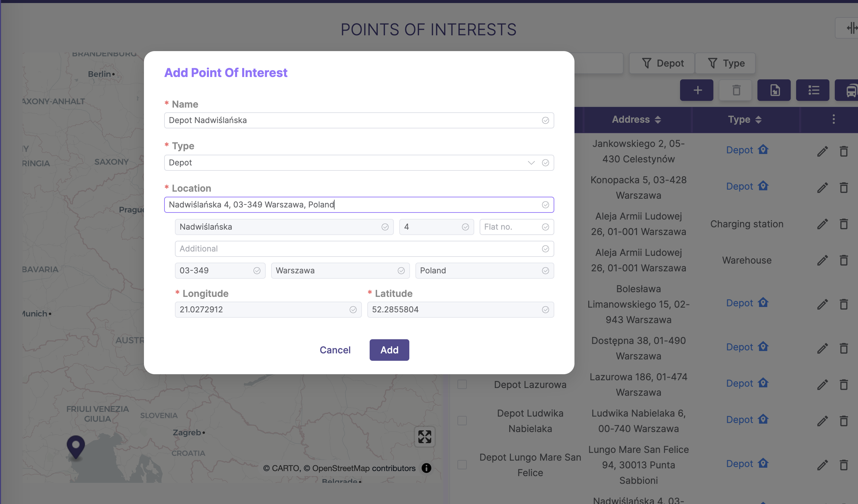Image resolution: width=858 pixels, height=504 pixels.
Task: Click the Add button in dialog
Action: 389,350
